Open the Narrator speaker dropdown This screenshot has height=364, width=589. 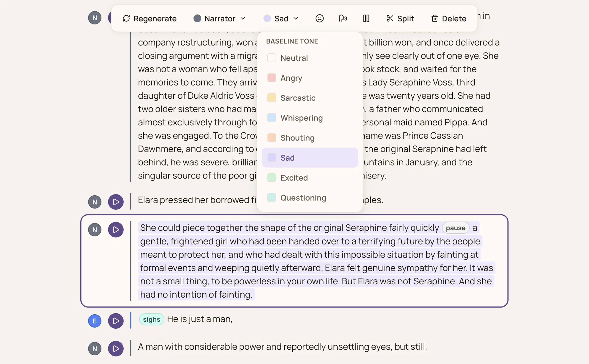(220, 18)
